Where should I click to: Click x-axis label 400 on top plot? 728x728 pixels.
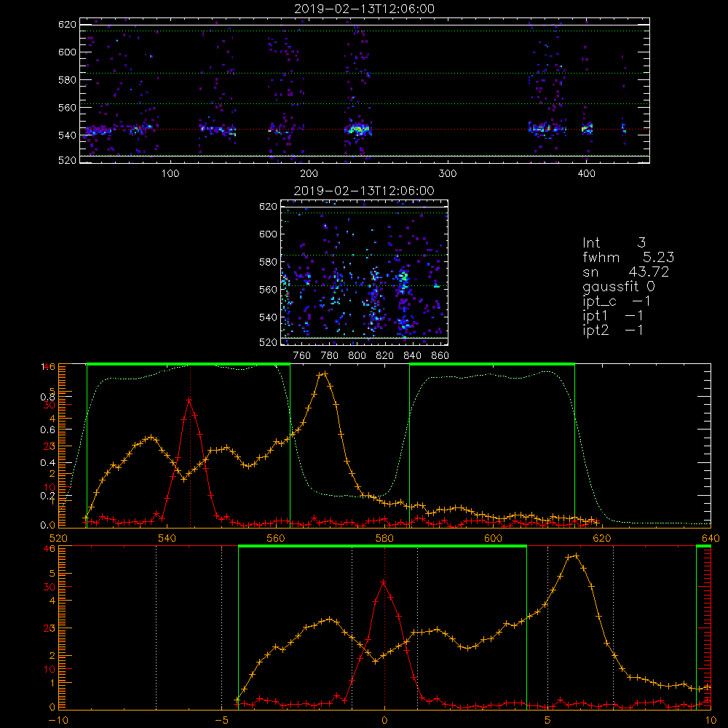coord(586,174)
